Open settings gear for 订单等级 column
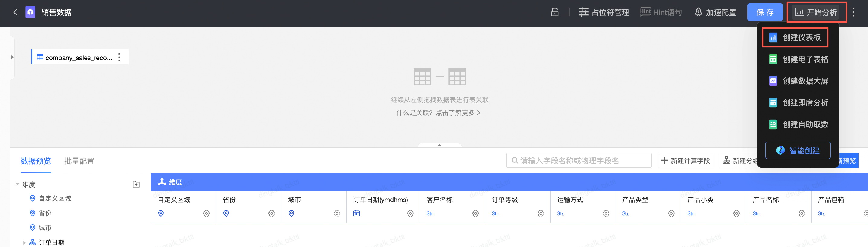Viewport: 868px width, 247px height. coord(541,214)
